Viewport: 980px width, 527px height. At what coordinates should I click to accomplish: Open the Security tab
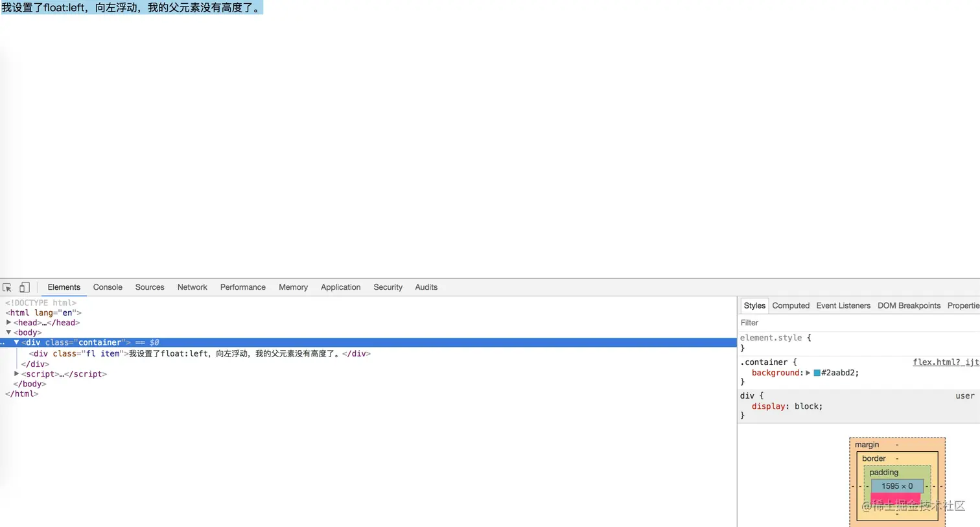click(x=388, y=287)
